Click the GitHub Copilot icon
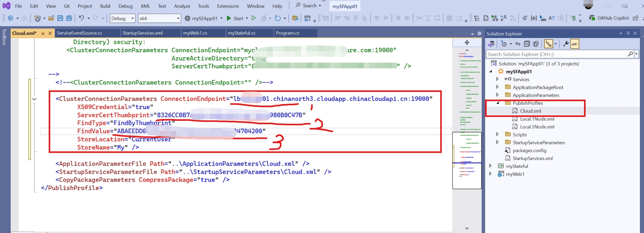Screen dimensions: 644x233 pyautogui.click(x=592, y=18)
